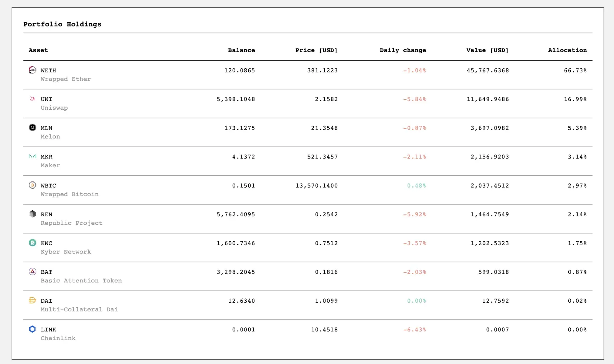
Task: Click the LINK price 10.4518
Action: tap(324, 329)
